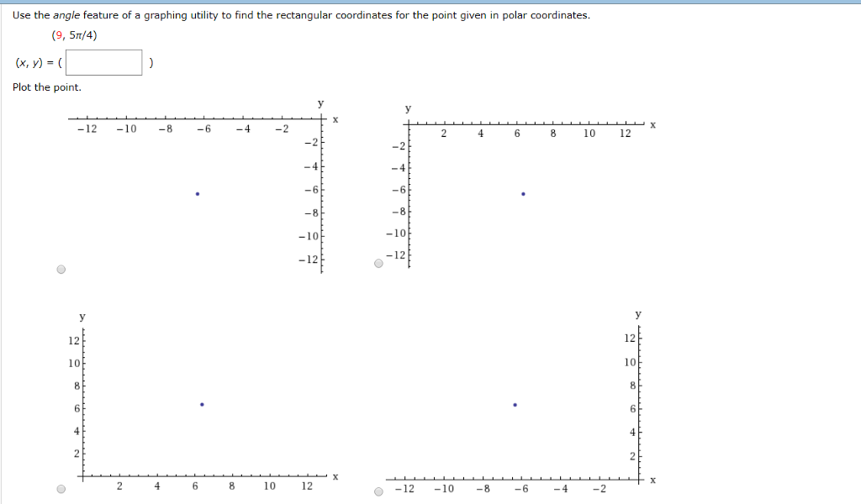Select the radio button beside the top-left graph
Viewport: 861px width, 504px height.
pyautogui.click(x=60, y=268)
